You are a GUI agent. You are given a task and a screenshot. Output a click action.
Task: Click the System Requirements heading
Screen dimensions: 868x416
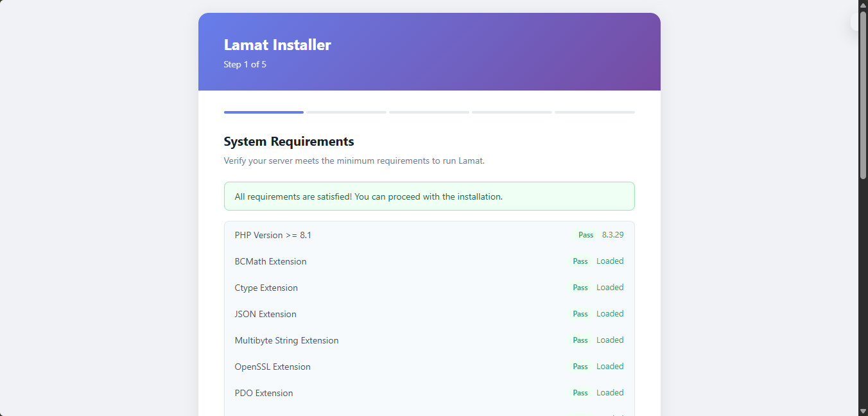289,141
